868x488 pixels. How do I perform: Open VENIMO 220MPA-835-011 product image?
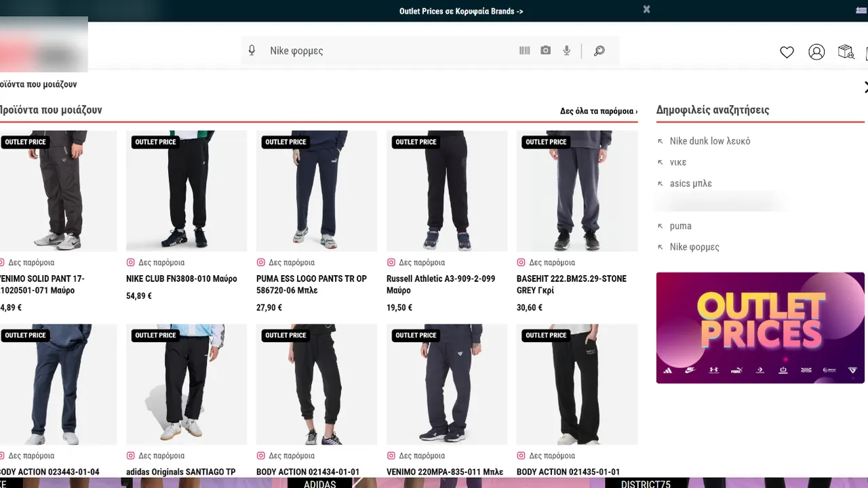coord(447,384)
